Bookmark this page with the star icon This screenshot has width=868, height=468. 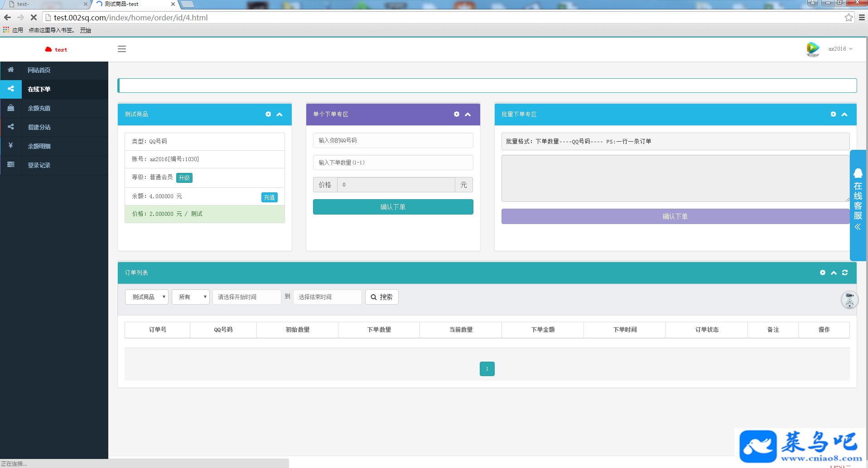849,18
